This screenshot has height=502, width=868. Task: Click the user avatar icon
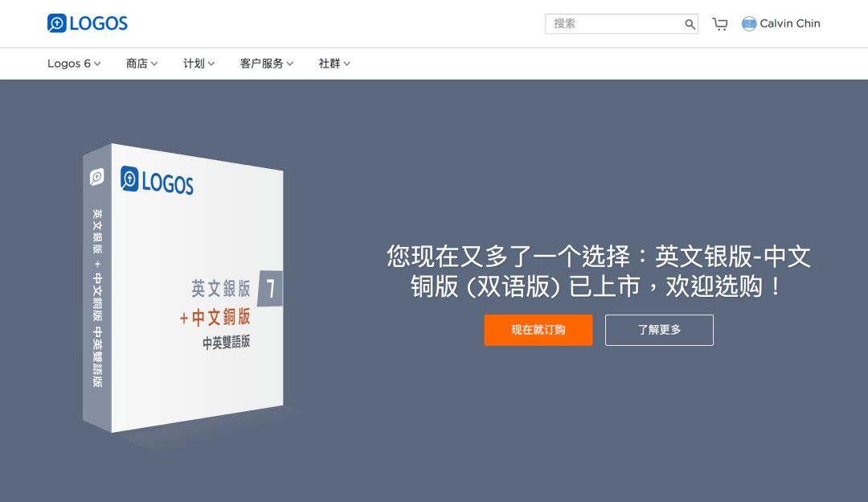click(749, 24)
